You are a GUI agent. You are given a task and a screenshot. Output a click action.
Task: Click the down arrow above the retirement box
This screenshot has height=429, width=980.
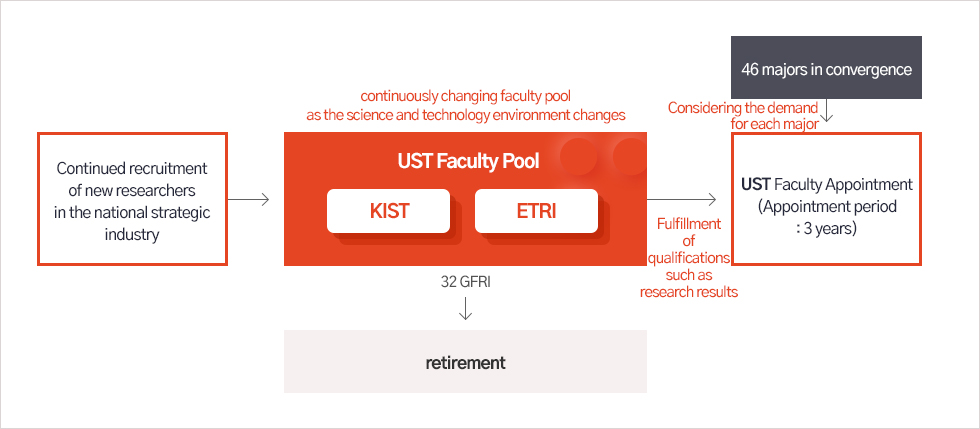tap(465, 308)
